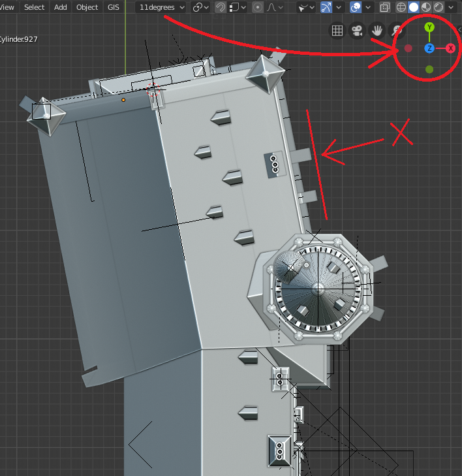The image size is (462, 476).
Task: Switch to rendered viewport shading
Action: pyautogui.click(x=439, y=7)
